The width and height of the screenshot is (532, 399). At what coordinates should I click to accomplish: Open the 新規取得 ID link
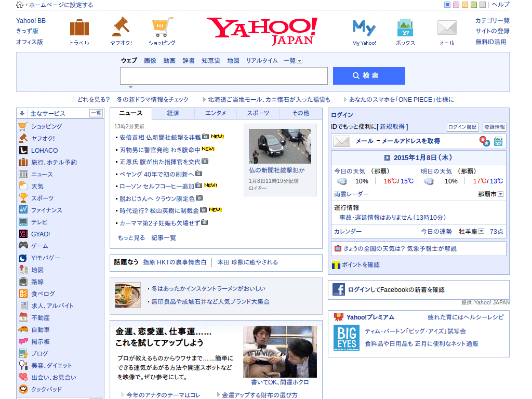point(392,127)
